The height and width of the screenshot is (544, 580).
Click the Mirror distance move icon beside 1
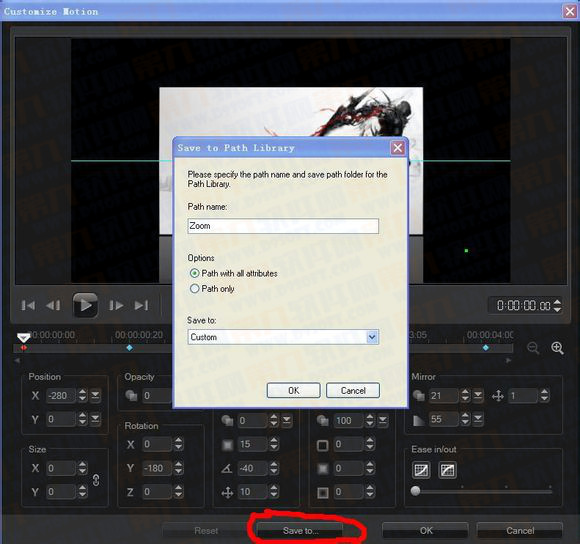pos(498,396)
